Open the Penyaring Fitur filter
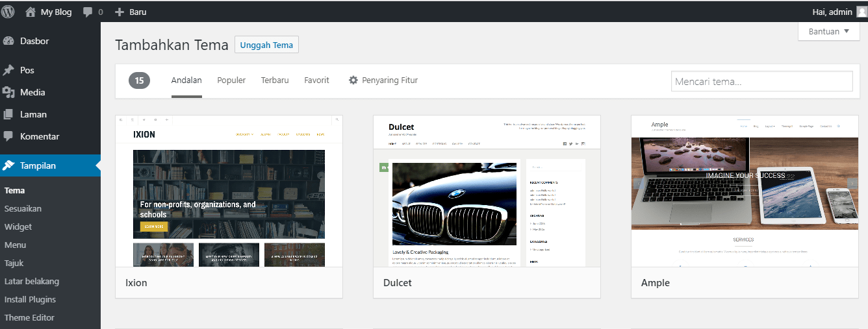868x329 pixels. click(x=383, y=80)
